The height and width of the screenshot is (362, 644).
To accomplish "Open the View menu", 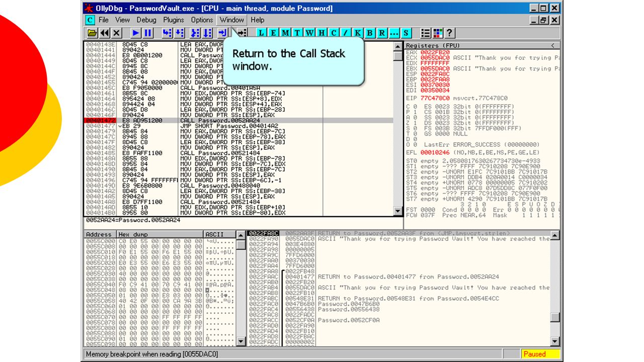I will click(122, 20).
